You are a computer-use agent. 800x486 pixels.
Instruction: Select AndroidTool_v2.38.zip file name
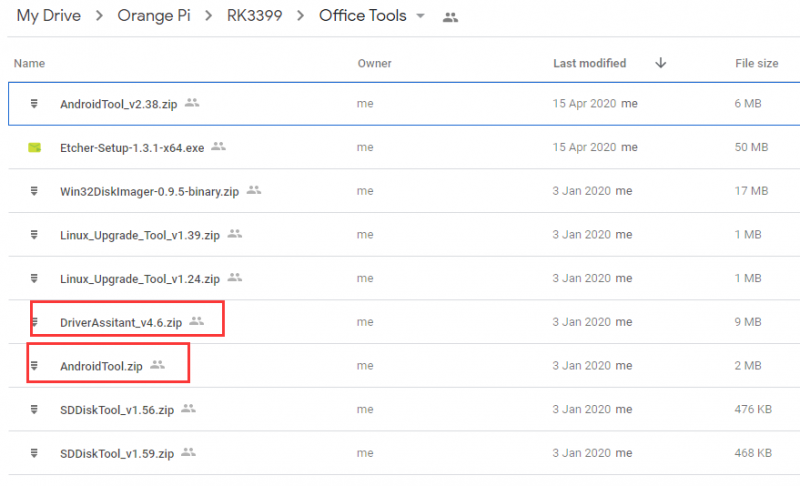pos(118,104)
